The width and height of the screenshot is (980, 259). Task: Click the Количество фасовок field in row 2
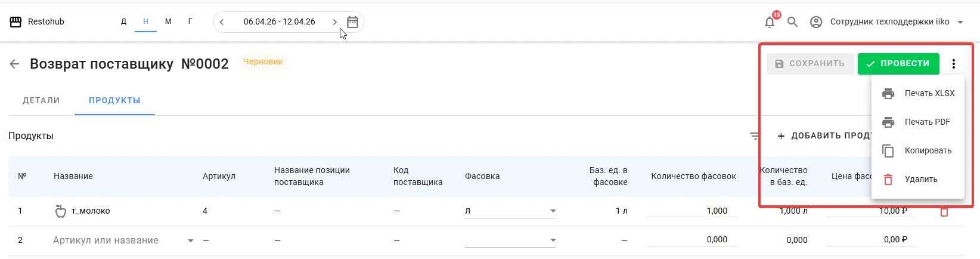click(691, 240)
